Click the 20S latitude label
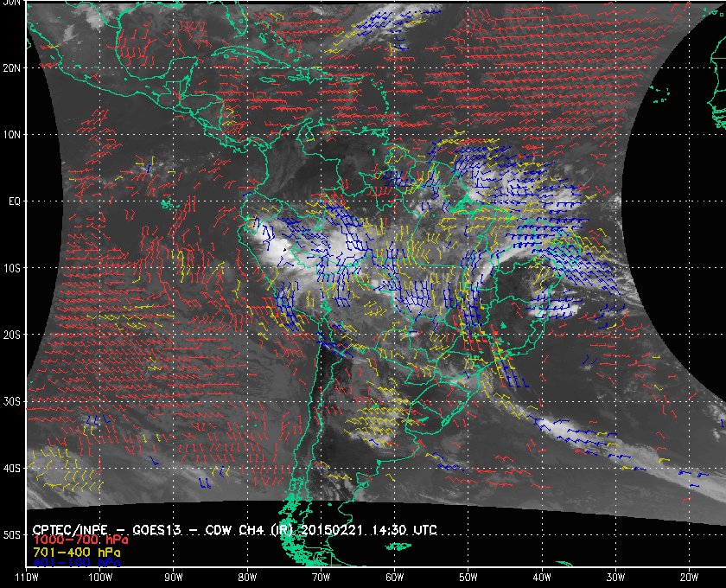The image size is (726, 588). [12, 335]
